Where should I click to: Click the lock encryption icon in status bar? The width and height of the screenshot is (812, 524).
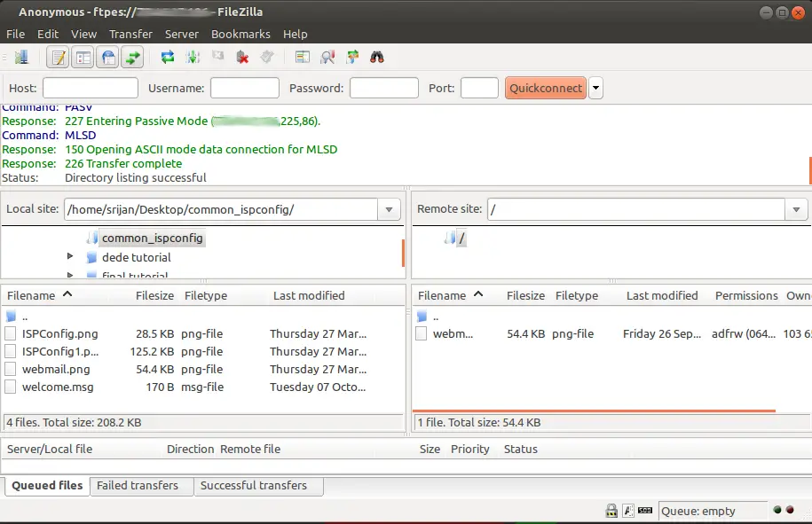pyautogui.click(x=611, y=511)
